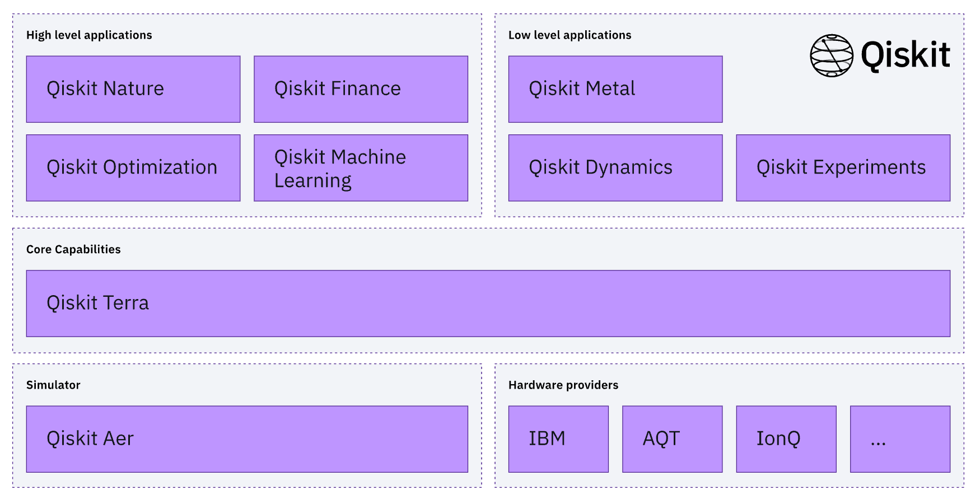Select the Hardware providers heading
This screenshot has width=980, height=504.
pyautogui.click(x=563, y=385)
